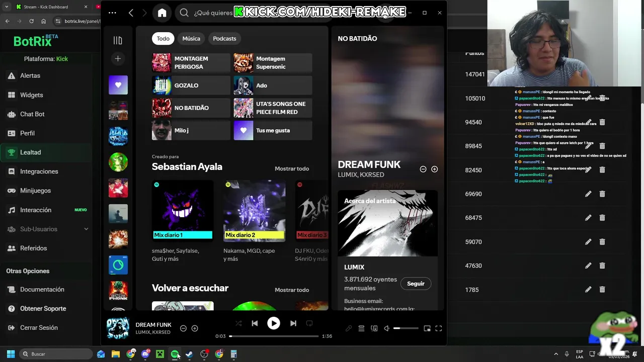Image resolution: width=644 pixels, height=362 pixels.
Task: Play the current track
Action: [x=274, y=323]
